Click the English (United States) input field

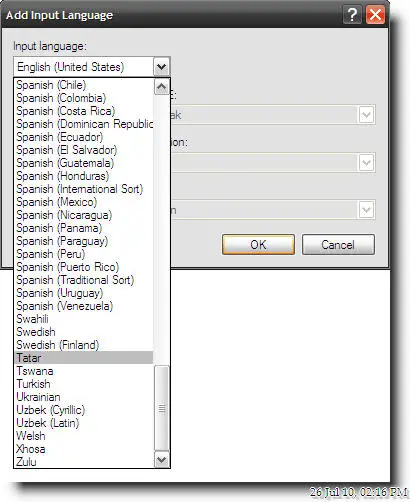(83, 67)
